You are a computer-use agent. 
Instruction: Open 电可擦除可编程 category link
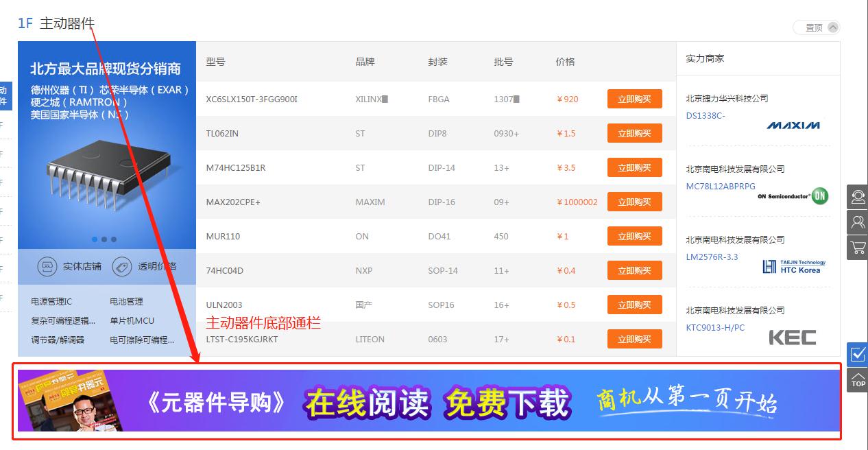point(142,340)
